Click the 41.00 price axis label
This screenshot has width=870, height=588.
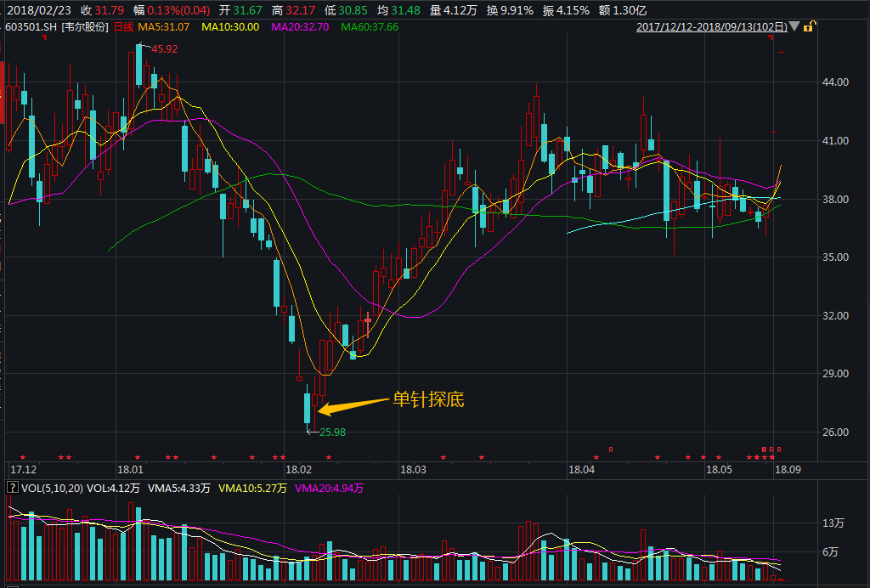click(x=836, y=141)
